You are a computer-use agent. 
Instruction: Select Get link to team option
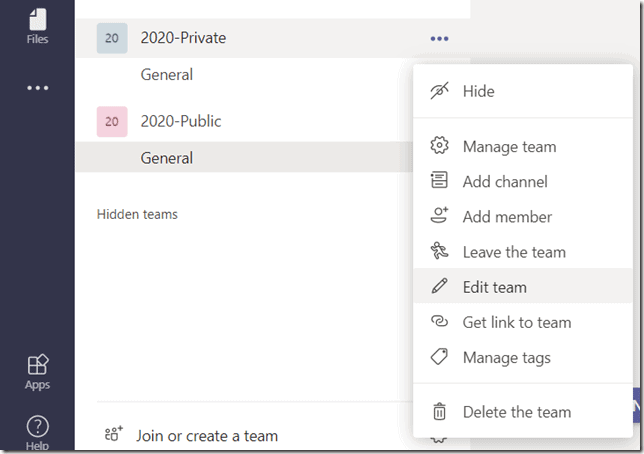click(523, 322)
